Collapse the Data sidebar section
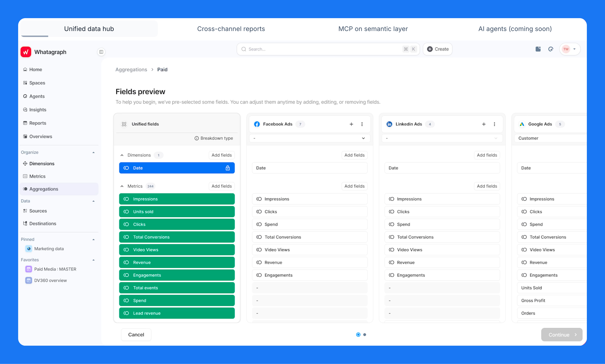The height and width of the screenshot is (364, 605). [93, 201]
